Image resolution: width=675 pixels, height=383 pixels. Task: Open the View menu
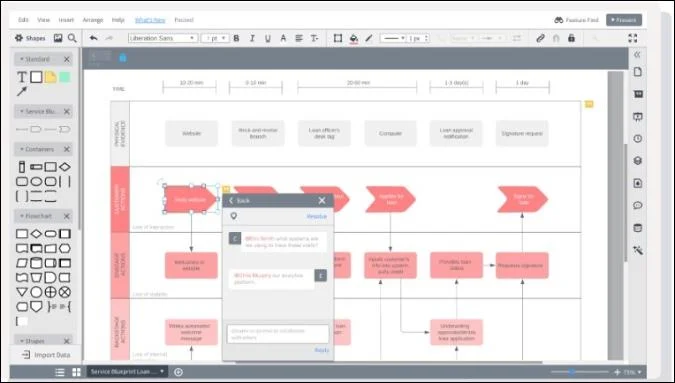click(x=43, y=20)
